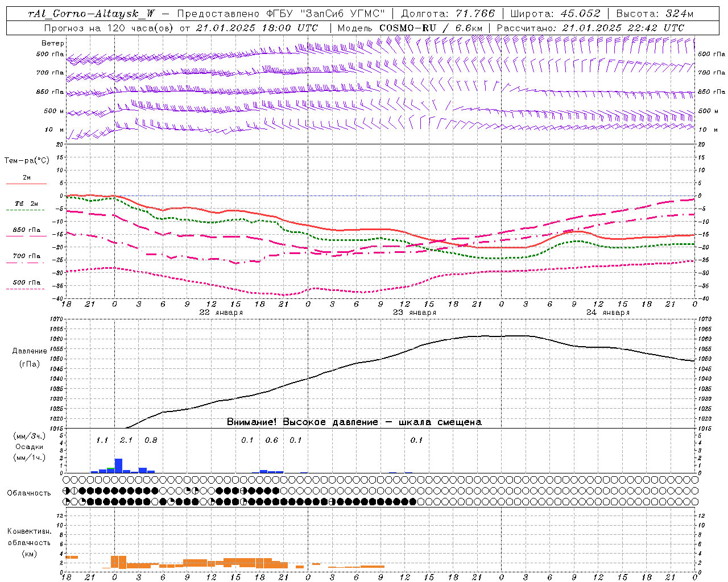Image resolution: width=728 pixels, height=582 pixels.
Task: Click the (гПа) pressure unit label
Action: [30, 364]
